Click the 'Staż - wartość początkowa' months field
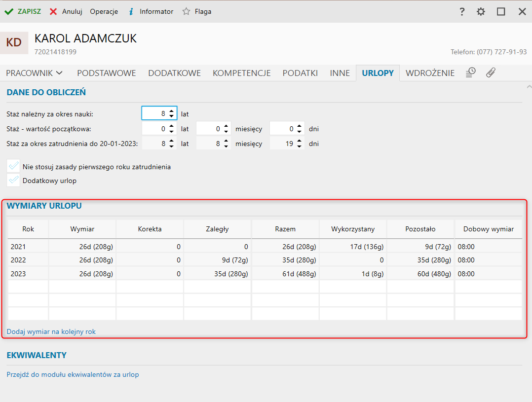This screenshot has height=402, width=532. click(x=209, y=129)
